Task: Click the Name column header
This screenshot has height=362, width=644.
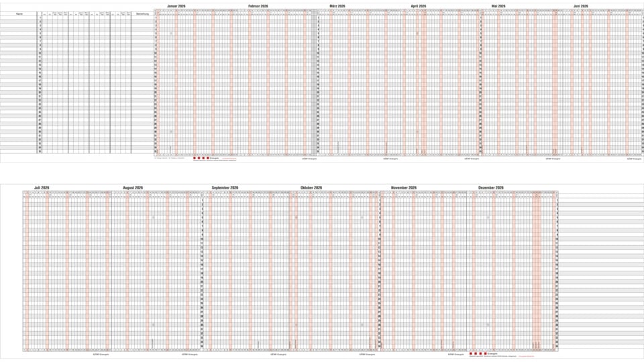Action: pos(19,13)
